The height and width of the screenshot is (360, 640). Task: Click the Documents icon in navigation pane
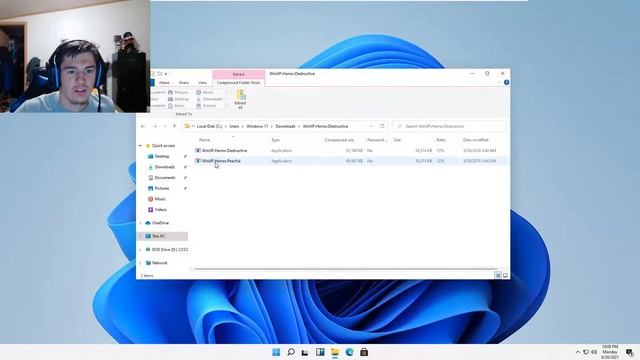point(150,178)
